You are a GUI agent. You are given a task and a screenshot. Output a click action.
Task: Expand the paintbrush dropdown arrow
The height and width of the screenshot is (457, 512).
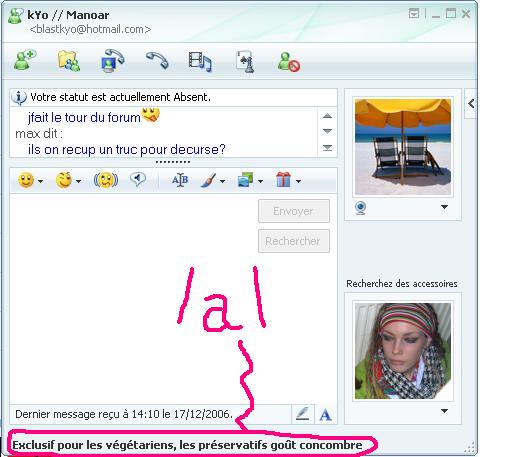pyautogui.click(x=222, y=181)
